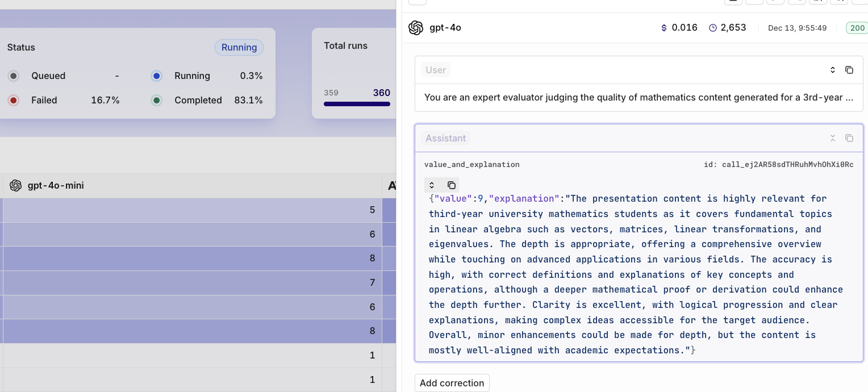Click the clock latency icon
868x392 pixels.
[713, 28]
